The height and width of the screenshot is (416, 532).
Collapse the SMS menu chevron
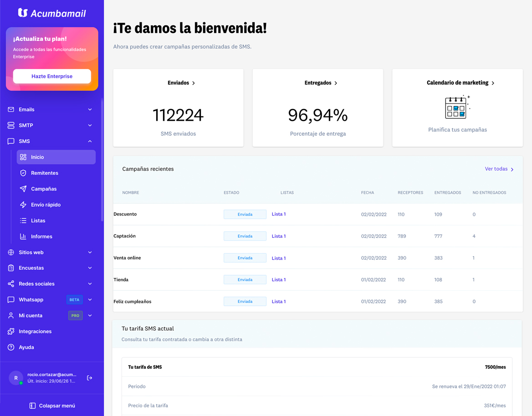coord(90,141)
